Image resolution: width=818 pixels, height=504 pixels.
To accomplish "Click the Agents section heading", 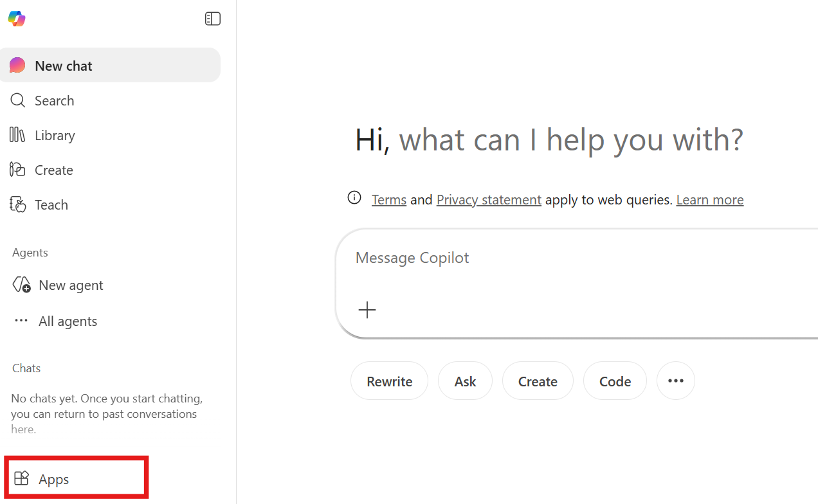I will 30,252.
